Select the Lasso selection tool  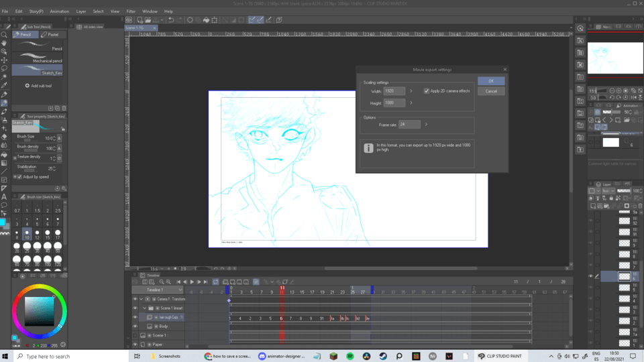coord(4,68)
